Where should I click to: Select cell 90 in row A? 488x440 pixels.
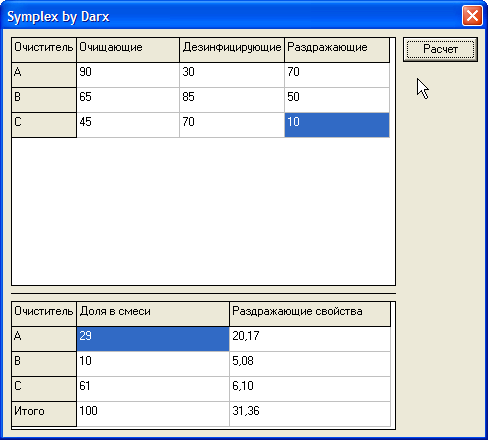click(128, 75)
